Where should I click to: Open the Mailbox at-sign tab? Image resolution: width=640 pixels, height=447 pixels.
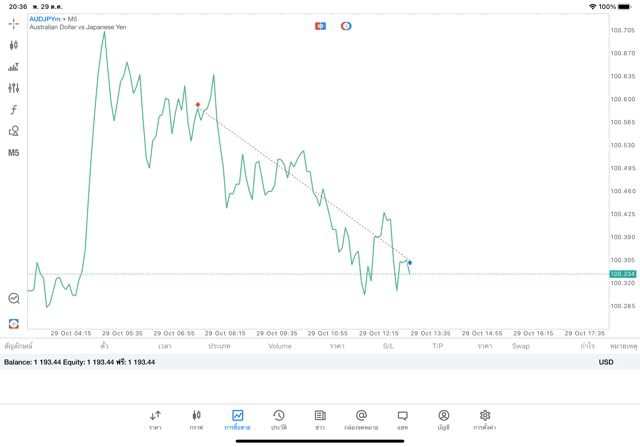point(361,419)
